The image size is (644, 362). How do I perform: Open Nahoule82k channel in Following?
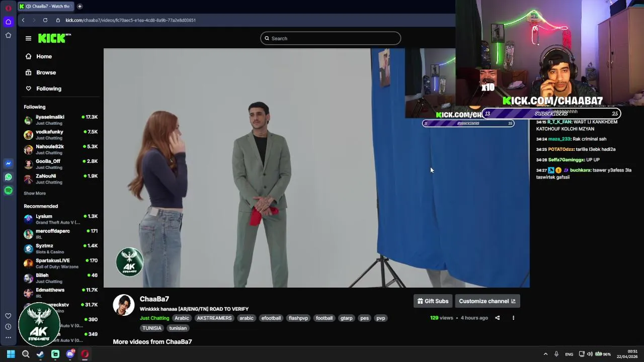pyautogui.click(x=60, y=149)
